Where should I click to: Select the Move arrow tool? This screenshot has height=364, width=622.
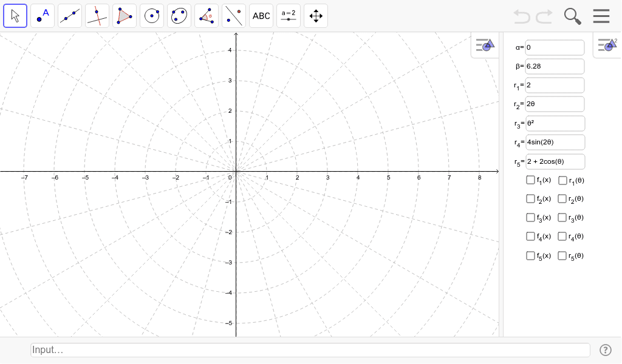point(15,16)
